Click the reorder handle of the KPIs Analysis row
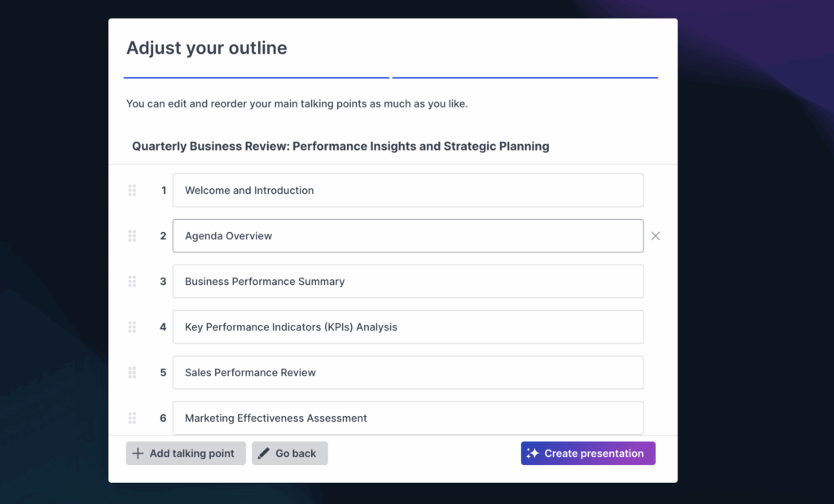834x504 pixels. 132,327
